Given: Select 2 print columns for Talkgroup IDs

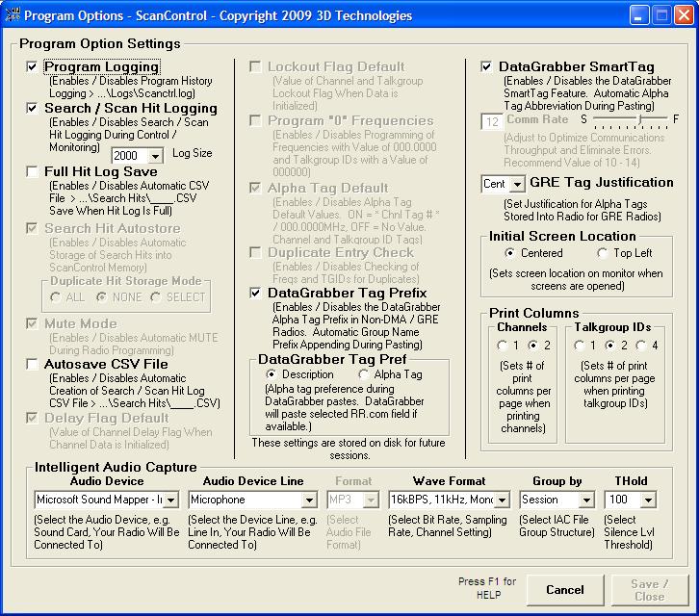Looking at the screenshot, I should pos(609,346).
